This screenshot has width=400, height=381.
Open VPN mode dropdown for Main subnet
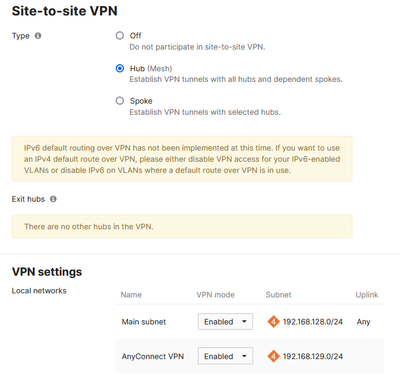click(x=225, y=322)
